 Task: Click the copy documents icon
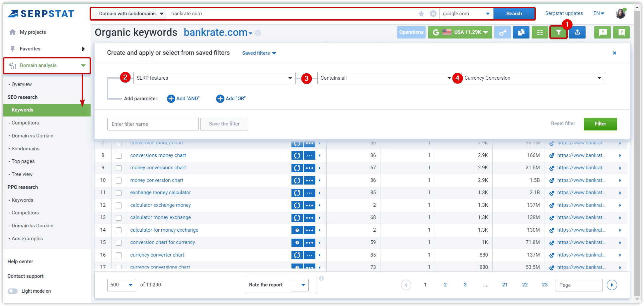521,33
